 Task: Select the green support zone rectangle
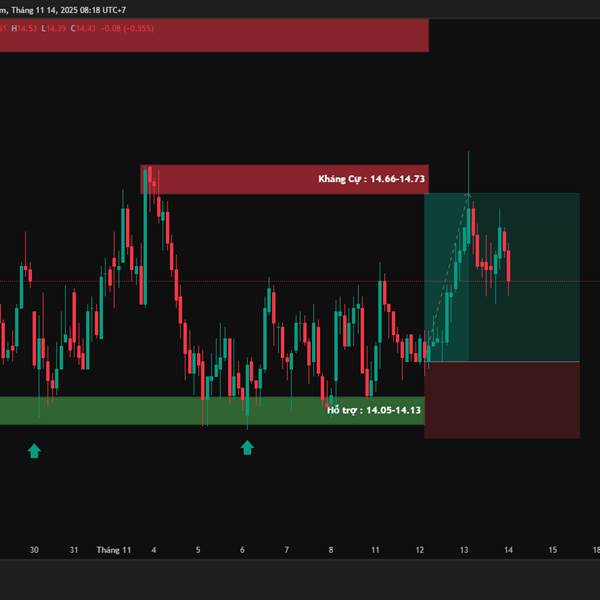click(212, 410)
